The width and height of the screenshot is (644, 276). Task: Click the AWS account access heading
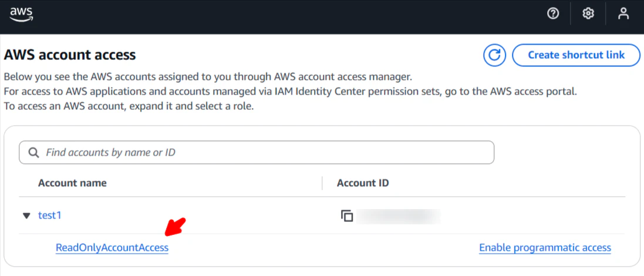(70, 55)
